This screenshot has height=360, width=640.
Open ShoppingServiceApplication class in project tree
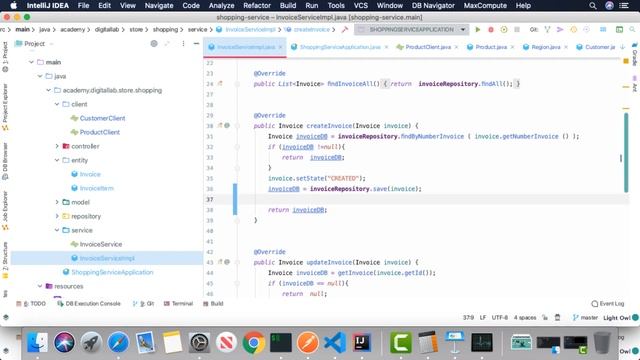pos(112,272)
